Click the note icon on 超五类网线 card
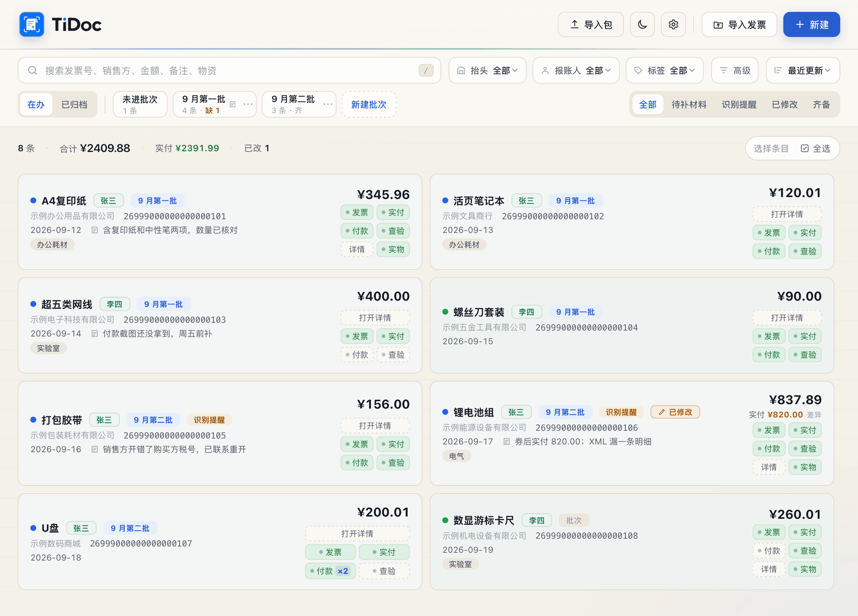The image size is (858, 616). pos(94,333)
